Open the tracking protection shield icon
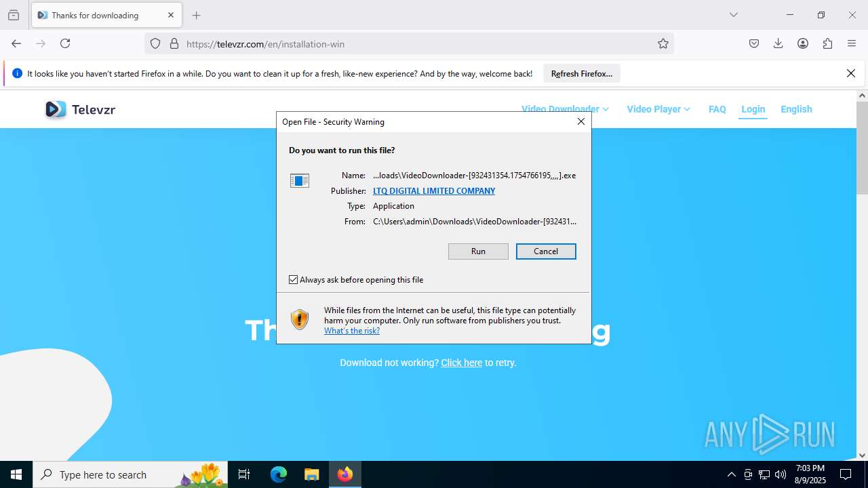 pos(155,43)
